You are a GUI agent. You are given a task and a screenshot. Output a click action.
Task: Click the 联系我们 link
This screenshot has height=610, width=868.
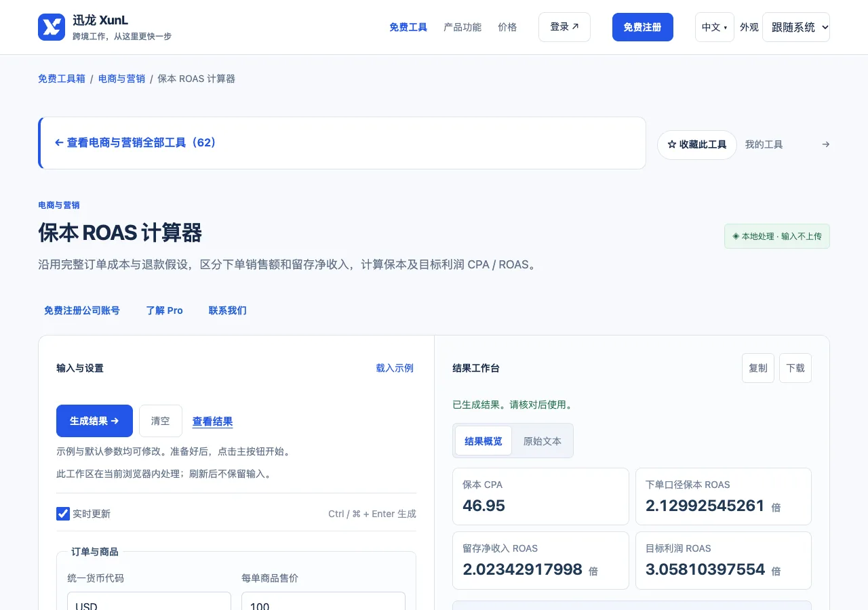tap(228, 310)
